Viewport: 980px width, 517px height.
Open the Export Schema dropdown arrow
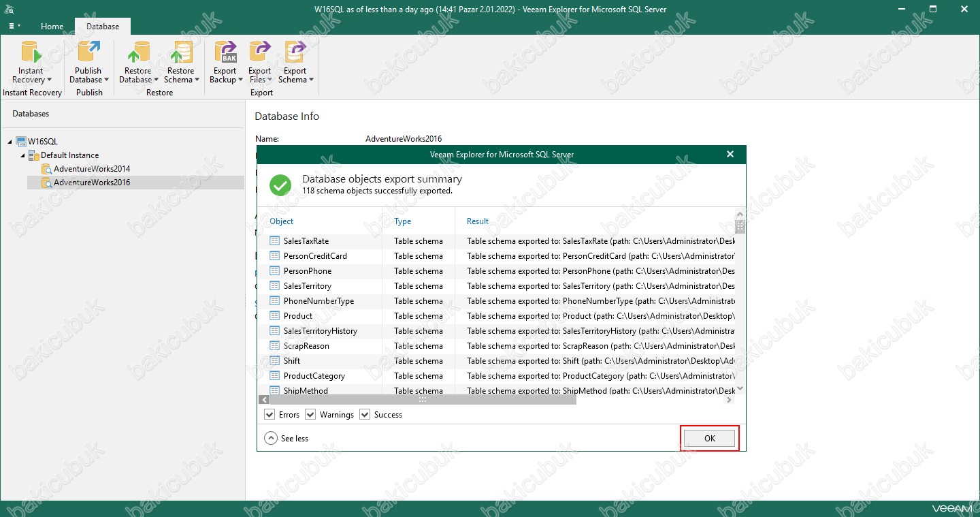[x=311, y=80]
